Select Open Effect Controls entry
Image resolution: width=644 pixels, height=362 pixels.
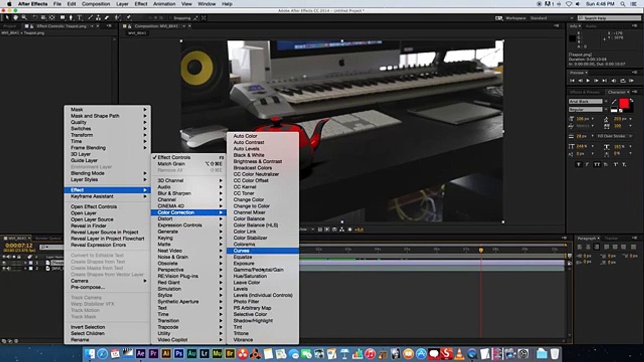point(107,207)
